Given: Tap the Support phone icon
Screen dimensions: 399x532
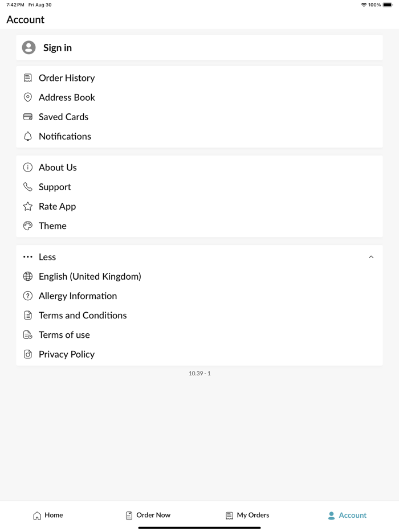Looking at the screenshot, I should tap(28, 187).
